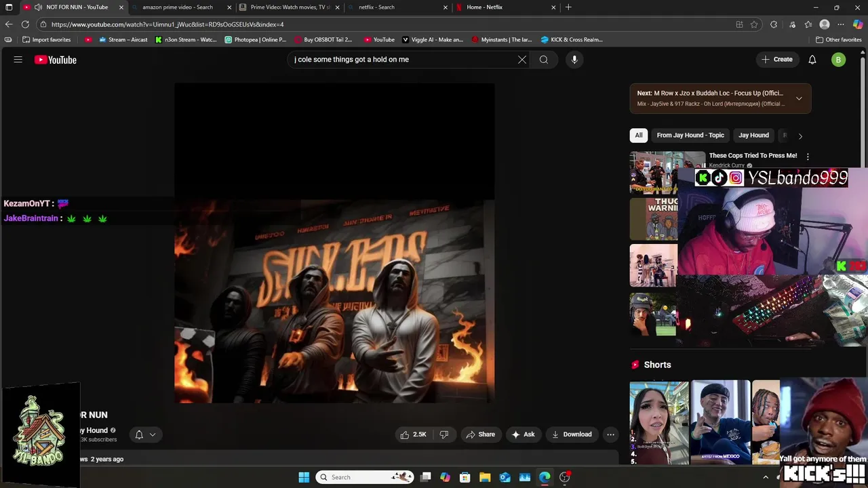Open Outlook from taskbar

coord(505,477)
